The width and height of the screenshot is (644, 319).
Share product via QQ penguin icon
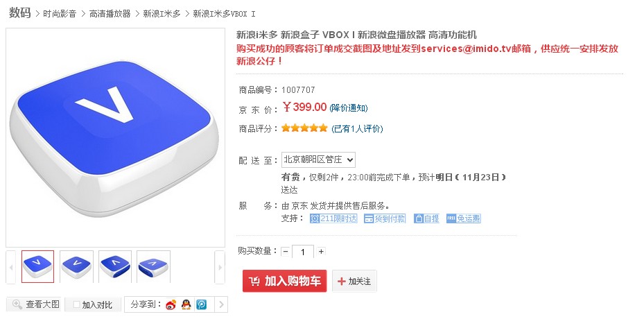coord(186,304)
